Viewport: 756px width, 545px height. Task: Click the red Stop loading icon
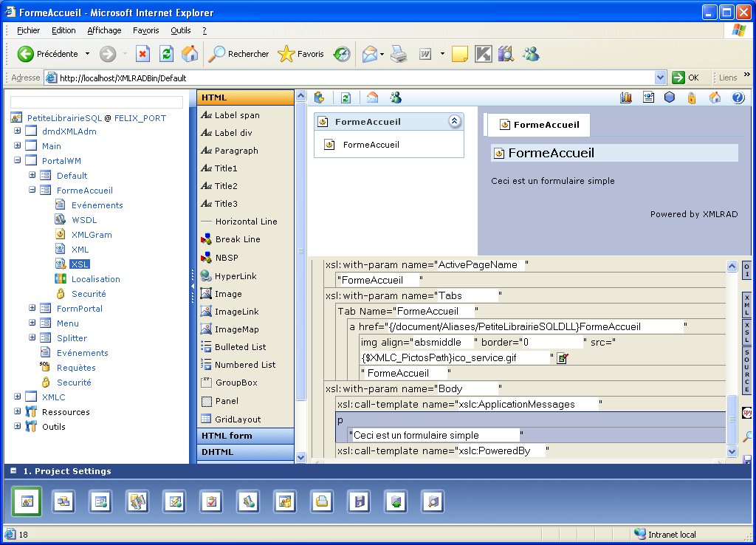tap(143, 54)
